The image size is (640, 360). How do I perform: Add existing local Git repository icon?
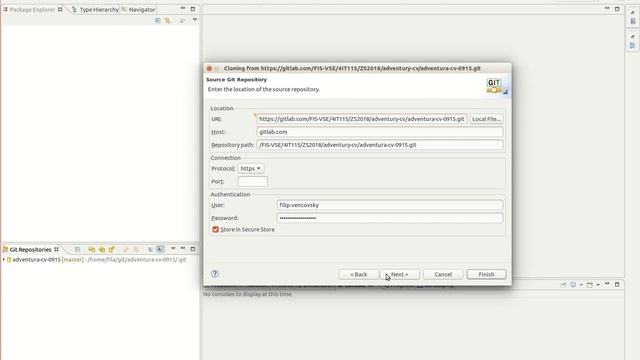pyautogui.click(x=91, y=249)
